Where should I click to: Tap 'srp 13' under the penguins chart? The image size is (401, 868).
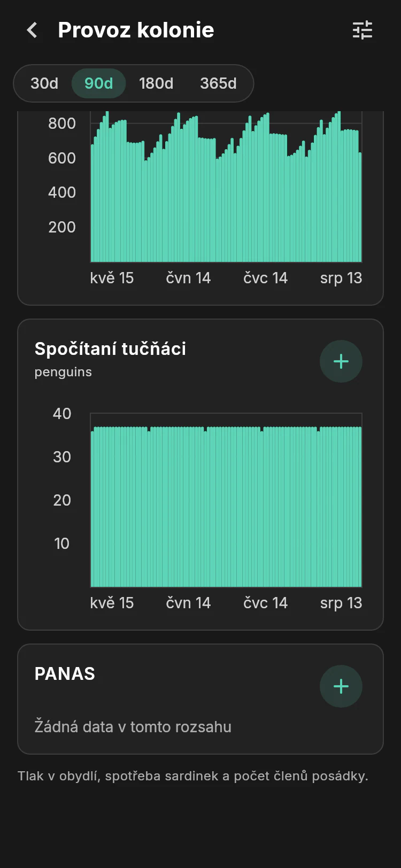click(x=341, y=603)
